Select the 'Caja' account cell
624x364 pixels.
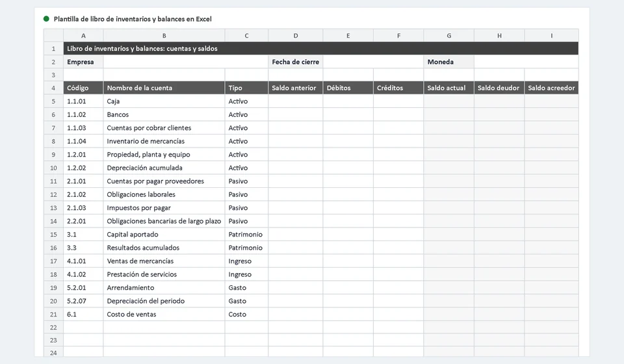pyautogui.click(x=164, y=101)
